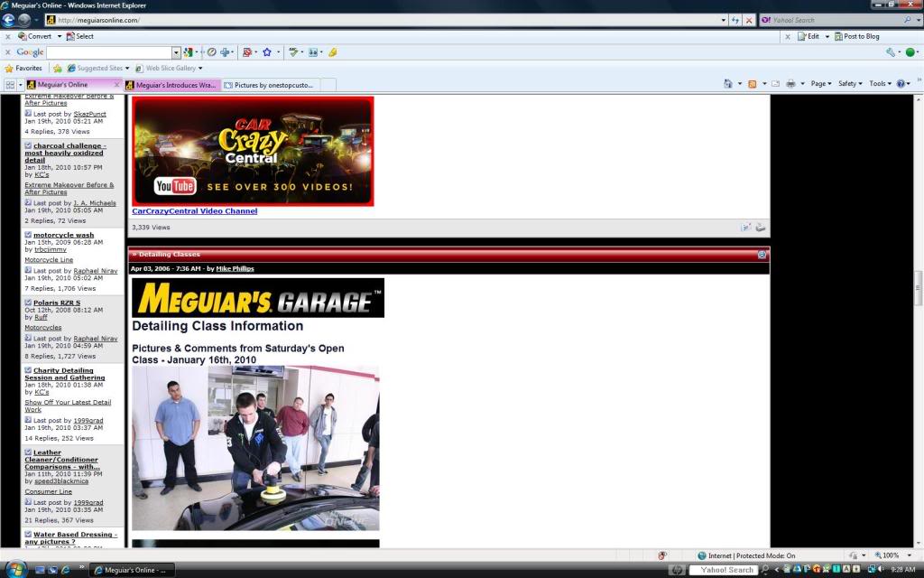Open the charcoal challenge thread link
This screenshot has width=924, height=578.
65,153
